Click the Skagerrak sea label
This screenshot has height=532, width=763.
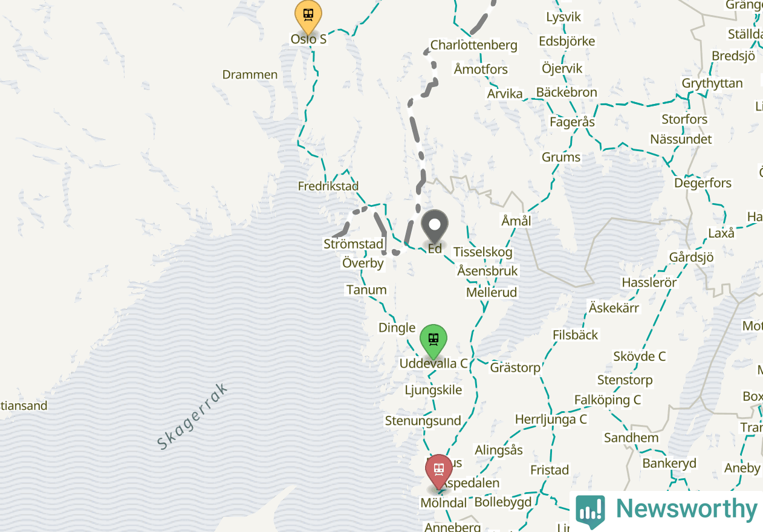coord(193,417)
